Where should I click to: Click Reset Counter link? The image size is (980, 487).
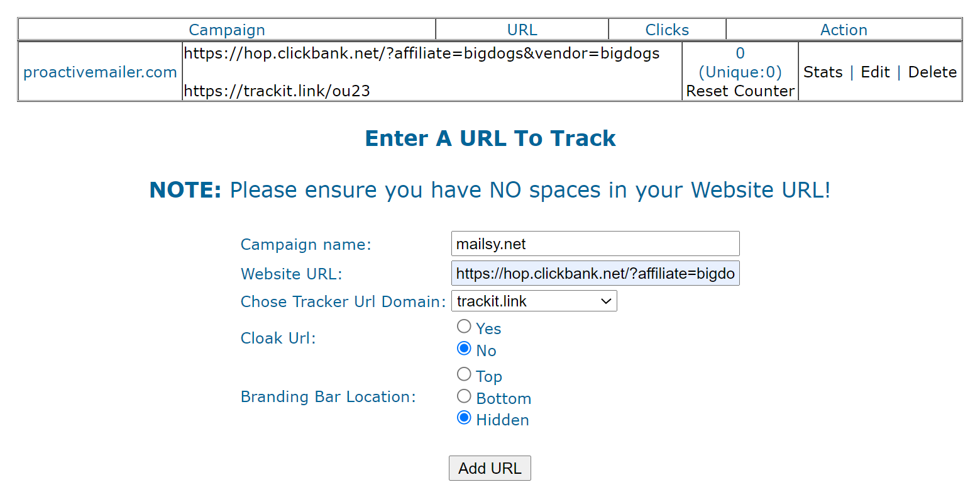[x=741, y=91]
